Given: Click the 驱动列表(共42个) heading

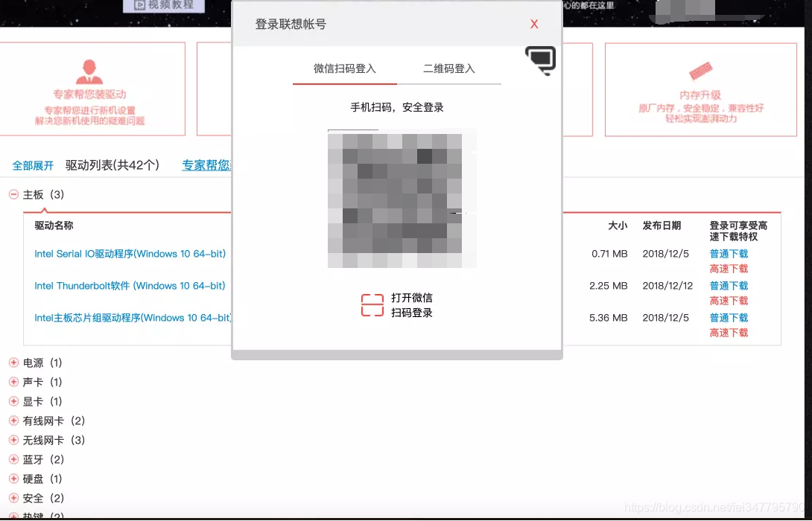Looking at the screenshot, I should click(x=112, y=165).
